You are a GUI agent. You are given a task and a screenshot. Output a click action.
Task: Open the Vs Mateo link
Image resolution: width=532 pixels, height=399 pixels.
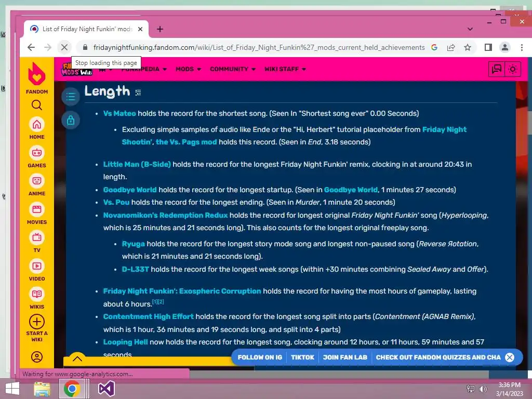coord(119,113)
